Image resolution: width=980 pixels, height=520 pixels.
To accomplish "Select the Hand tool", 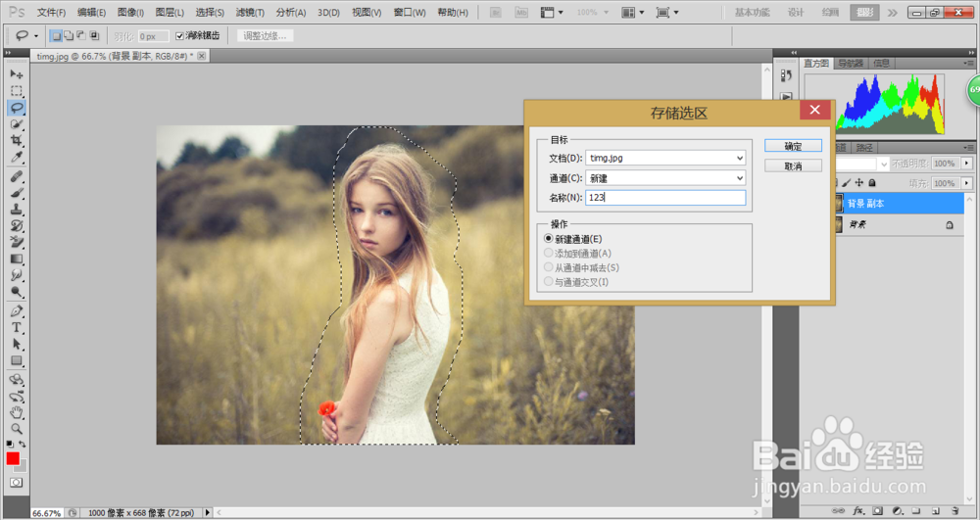I will pos(17,412).
